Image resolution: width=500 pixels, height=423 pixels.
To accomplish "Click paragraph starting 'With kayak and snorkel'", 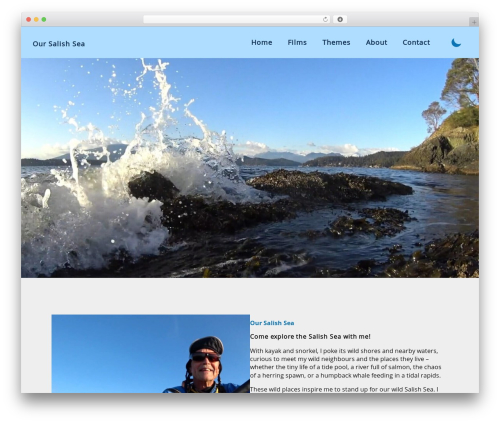I will 345,363.
